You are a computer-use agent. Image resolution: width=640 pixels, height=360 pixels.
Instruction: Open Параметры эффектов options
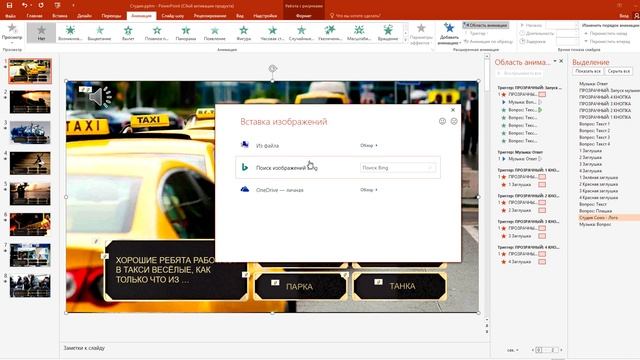pos(421,33)
